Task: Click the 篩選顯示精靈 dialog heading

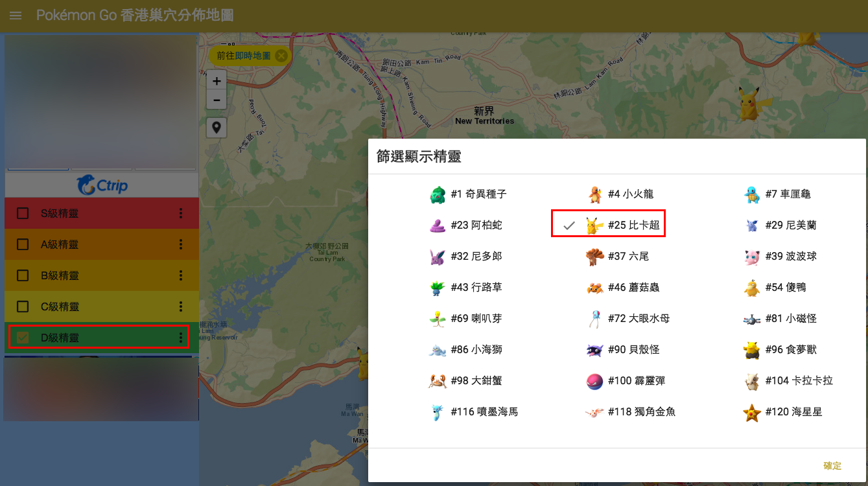Action: pos(419,157)
